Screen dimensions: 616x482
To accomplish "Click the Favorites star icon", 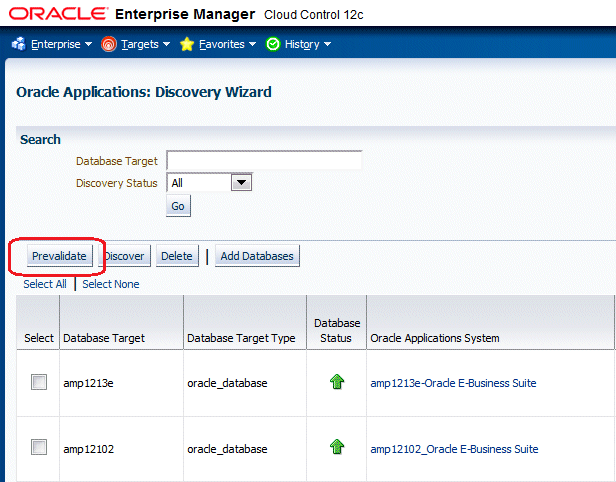I will tap(187, 44).
